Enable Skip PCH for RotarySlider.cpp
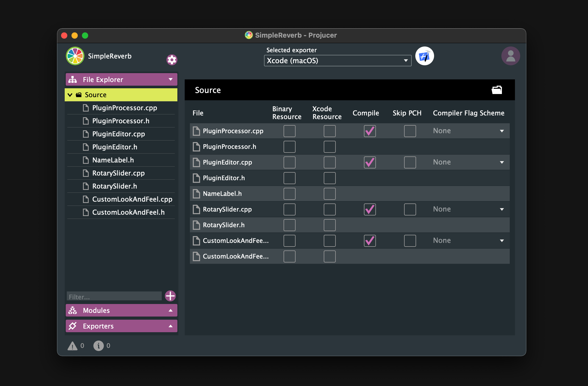 tap(410, 209)
